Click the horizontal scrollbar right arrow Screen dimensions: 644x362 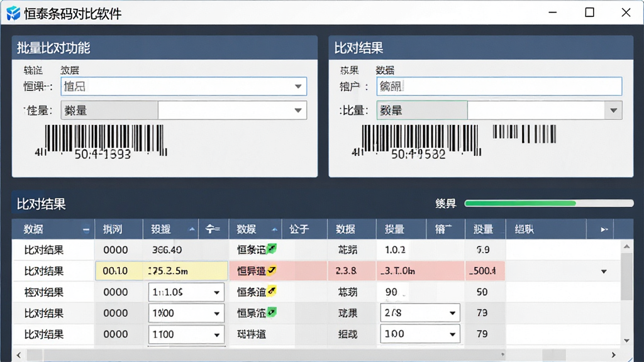coord(614,355)
